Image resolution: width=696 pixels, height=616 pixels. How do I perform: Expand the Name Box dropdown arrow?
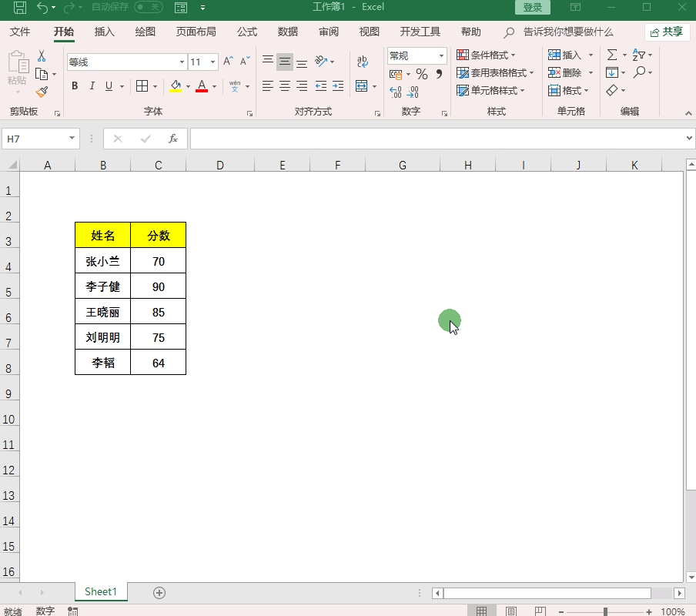point(72,138)
